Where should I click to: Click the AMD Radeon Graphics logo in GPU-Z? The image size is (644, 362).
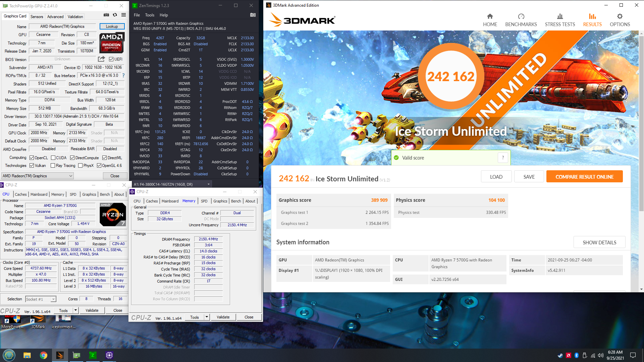pos(112,43)
